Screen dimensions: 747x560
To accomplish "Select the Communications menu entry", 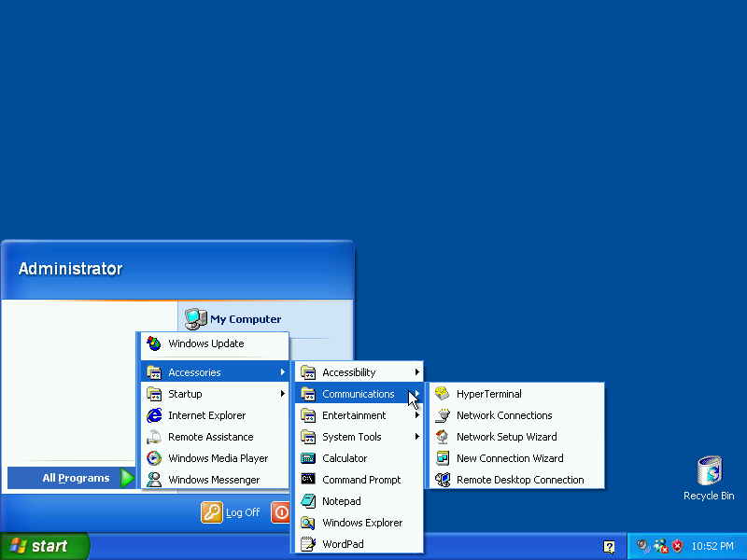I will (359, 394).
